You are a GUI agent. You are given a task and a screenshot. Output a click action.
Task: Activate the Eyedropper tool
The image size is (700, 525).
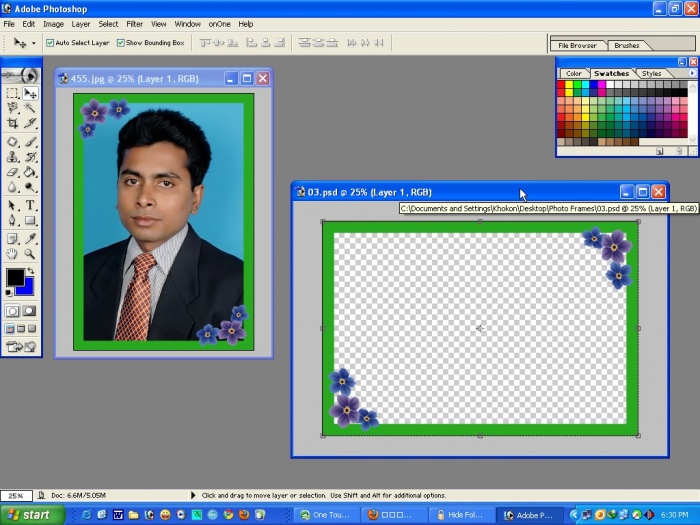30,238
